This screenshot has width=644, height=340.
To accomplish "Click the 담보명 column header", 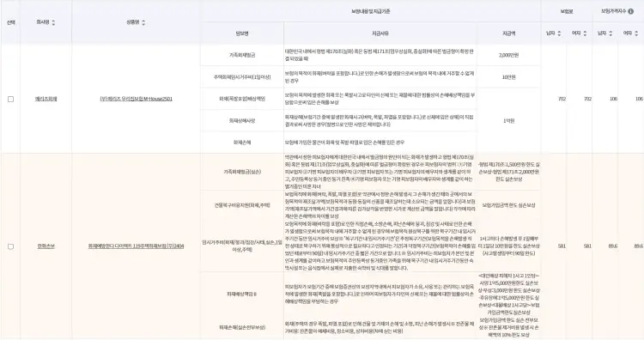I will pyautogui.click(x=242, y=33).
